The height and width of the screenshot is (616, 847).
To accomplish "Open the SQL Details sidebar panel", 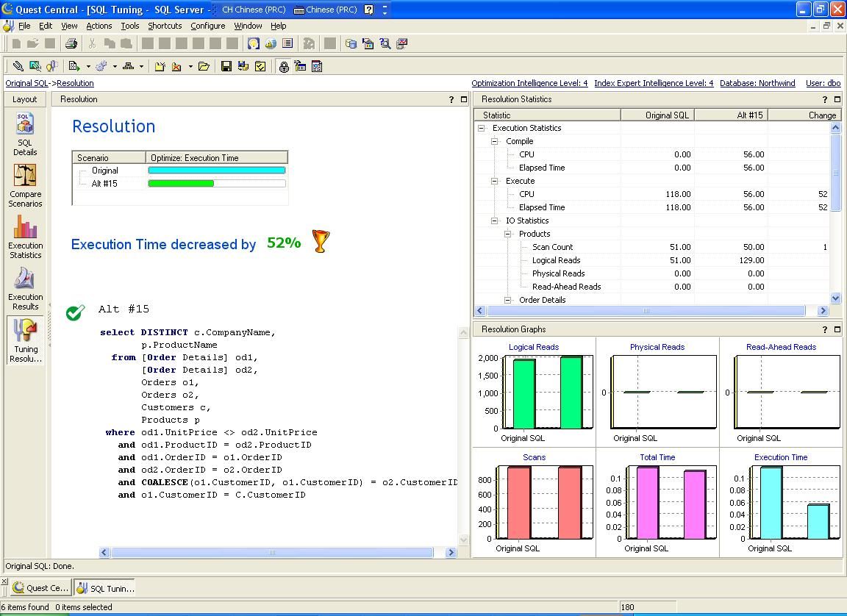I will (25, 132).
